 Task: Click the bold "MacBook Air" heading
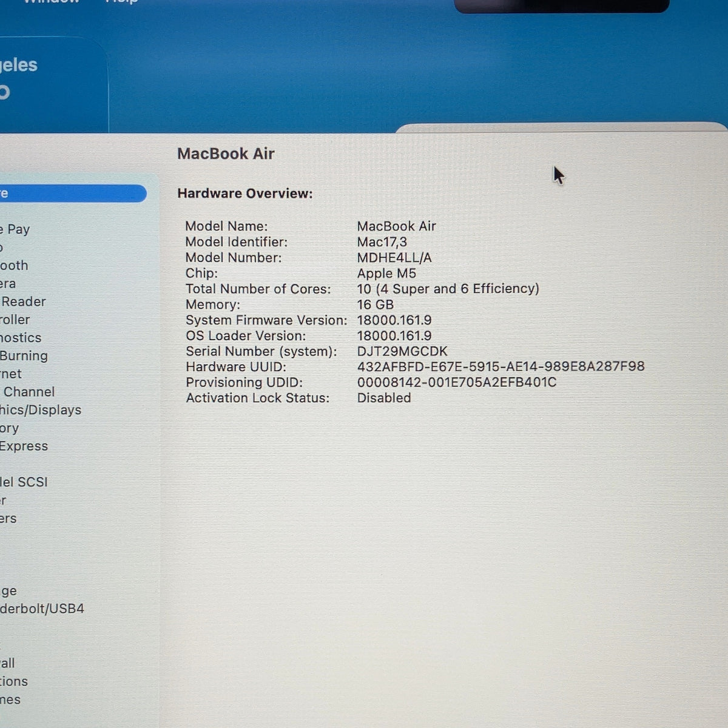coord(226,153)
